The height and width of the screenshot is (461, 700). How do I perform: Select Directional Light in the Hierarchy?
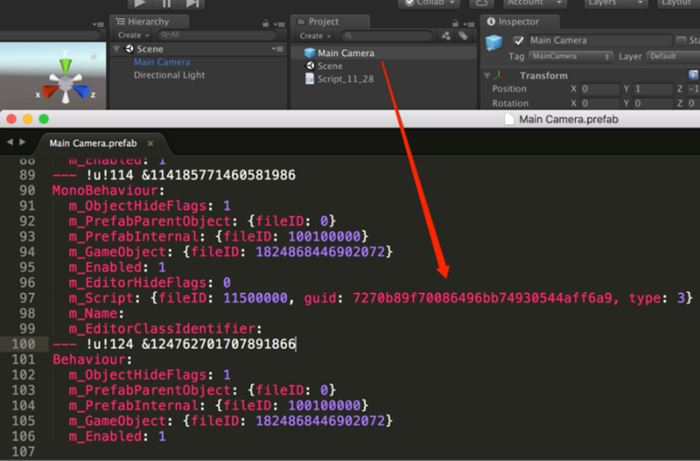tap(170, 75)
